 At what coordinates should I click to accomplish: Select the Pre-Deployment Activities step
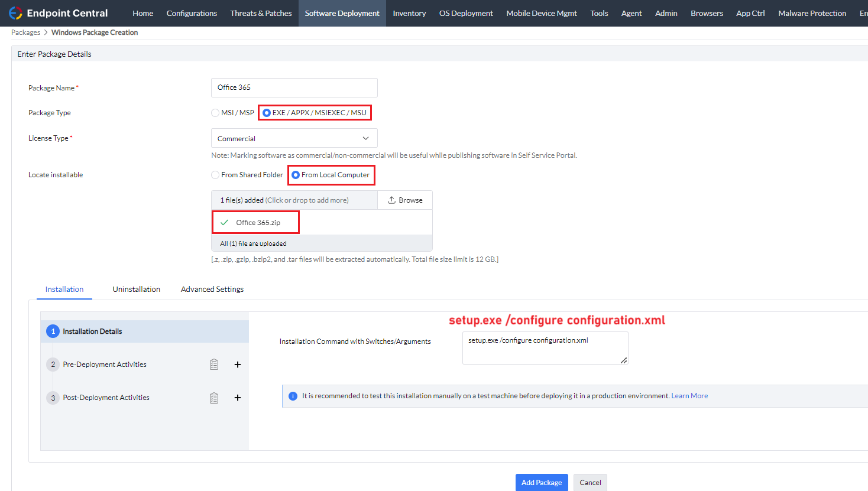105,365
